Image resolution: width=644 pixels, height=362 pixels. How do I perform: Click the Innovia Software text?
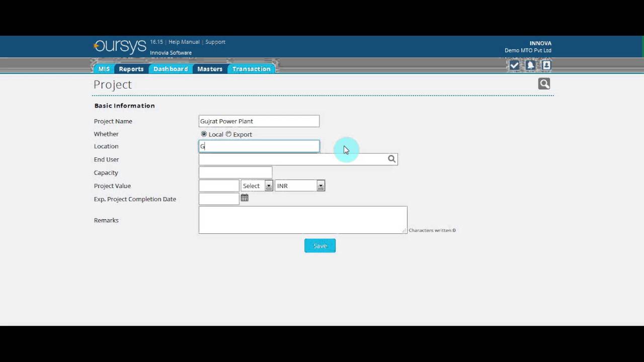point(171,53)
